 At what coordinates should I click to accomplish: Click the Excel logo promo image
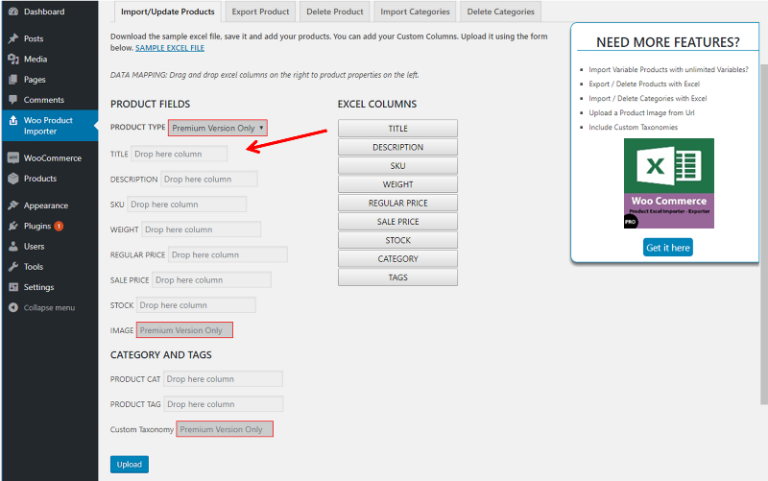669,183
